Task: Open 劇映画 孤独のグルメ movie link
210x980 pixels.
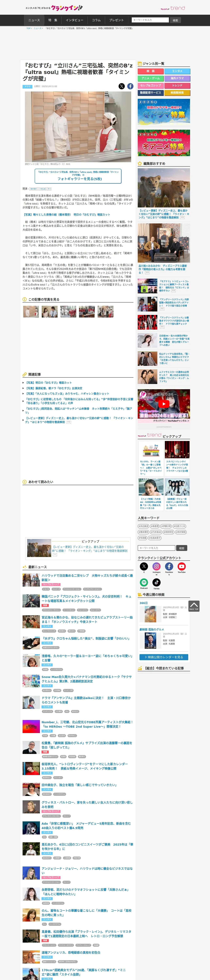Action: [x=152, y=630]
